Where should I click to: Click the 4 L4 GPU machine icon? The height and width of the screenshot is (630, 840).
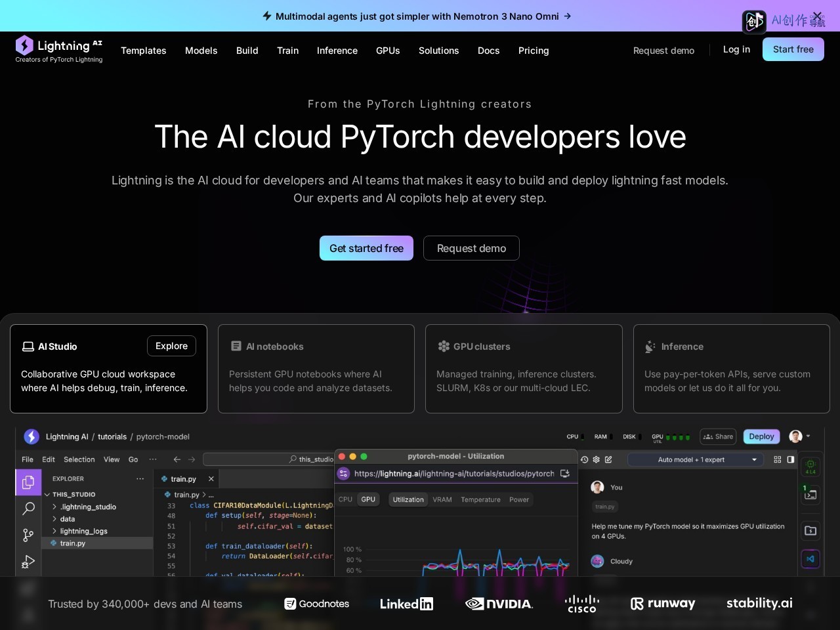[810, 467]
